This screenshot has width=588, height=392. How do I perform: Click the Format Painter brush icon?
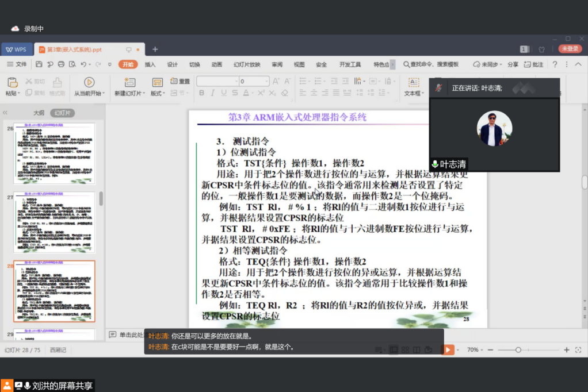tap(57, 82)
